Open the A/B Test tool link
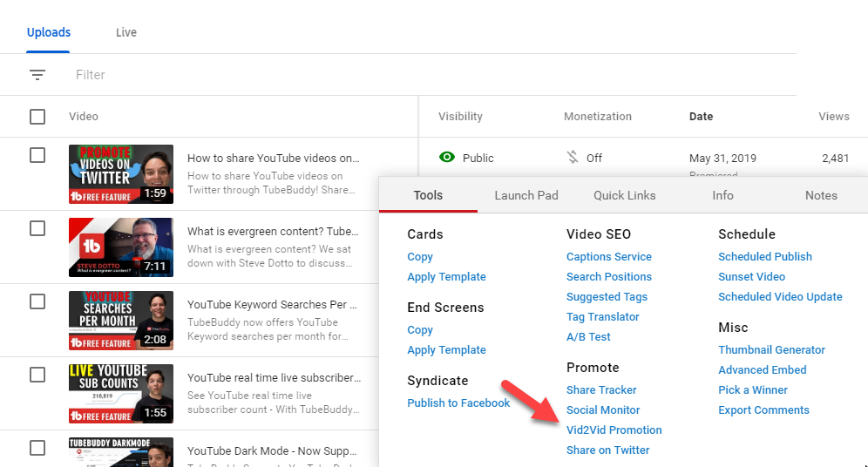Screen dimensions: 868x467 [x=588, y=337]
